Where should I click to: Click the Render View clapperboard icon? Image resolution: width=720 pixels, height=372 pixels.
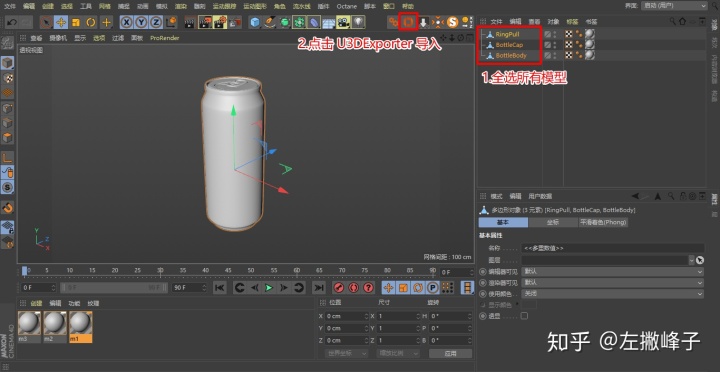(190, 22)
